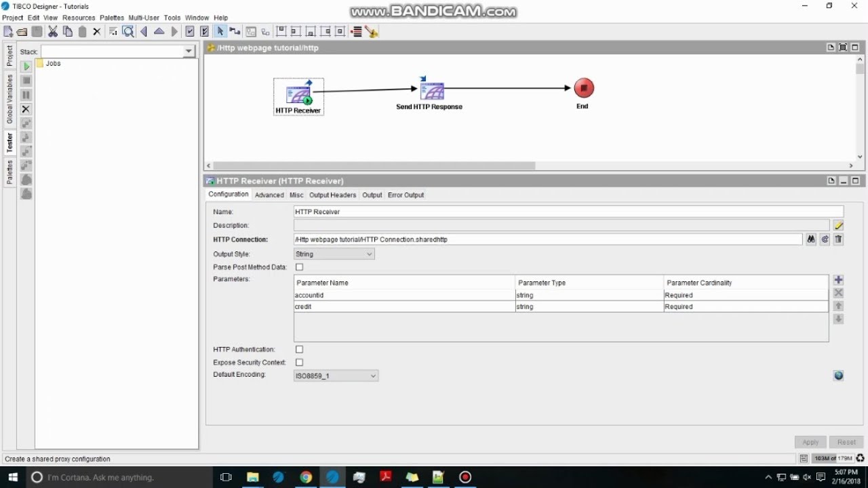Switch to the Output Headers tab
868x488 pixels.
(x=332, y=195)
